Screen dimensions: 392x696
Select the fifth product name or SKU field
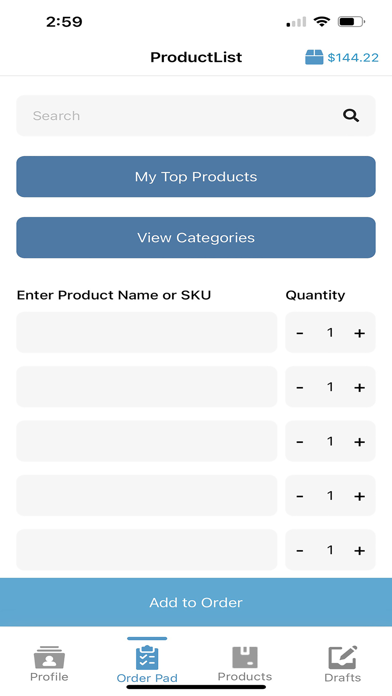click(x=147, y=550)
